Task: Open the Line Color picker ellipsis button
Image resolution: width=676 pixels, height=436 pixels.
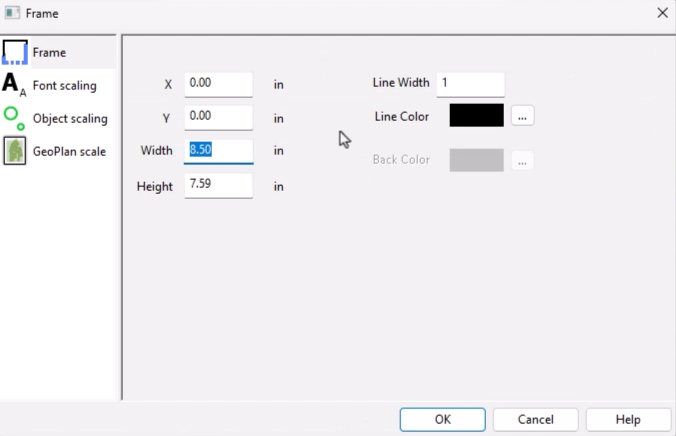Action: [523, 116]
